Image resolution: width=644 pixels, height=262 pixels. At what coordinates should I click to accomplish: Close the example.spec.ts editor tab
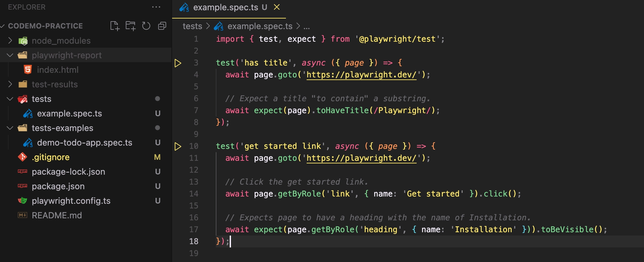point(277,7)
